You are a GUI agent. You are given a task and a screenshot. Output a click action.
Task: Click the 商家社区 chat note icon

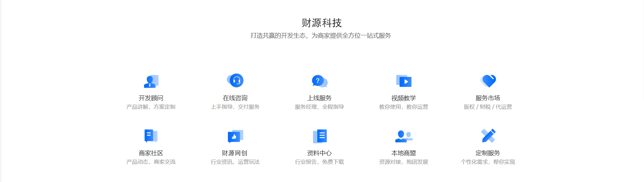[151, 136]
